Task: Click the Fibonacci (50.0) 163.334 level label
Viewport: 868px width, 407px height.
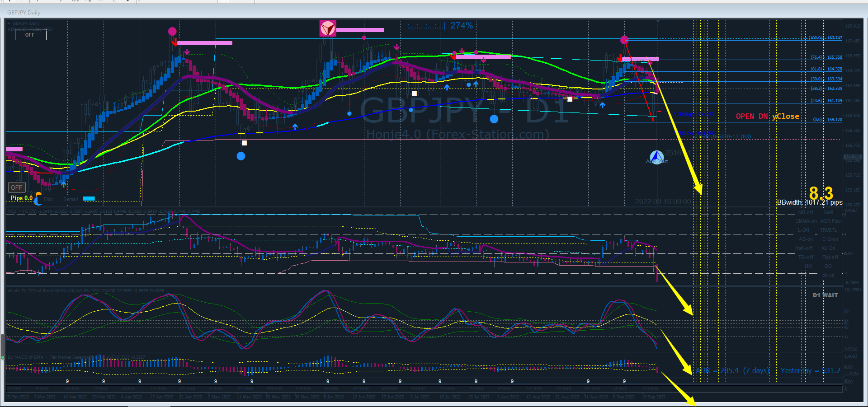Action: 826,79
